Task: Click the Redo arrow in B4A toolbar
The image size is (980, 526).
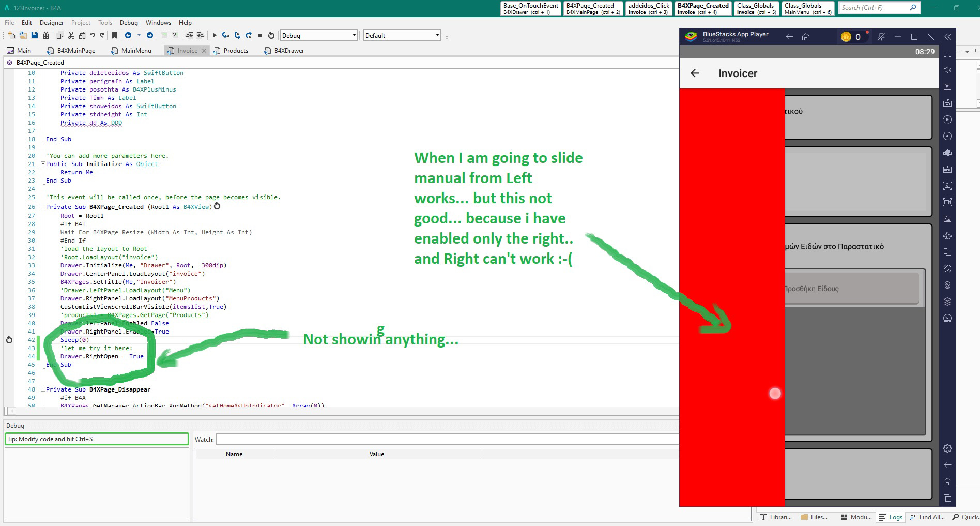Action: click(x=102, y=35)
